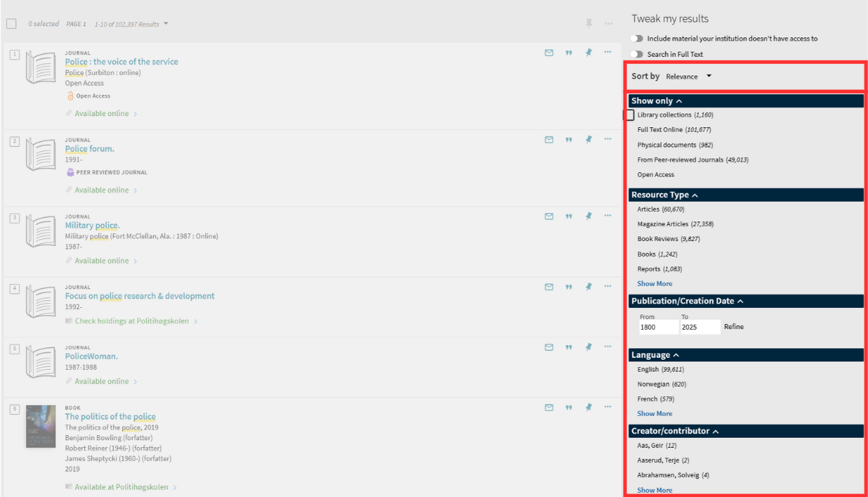This screenshot has height=497, width=868.
Task: Open citation for 'Focus on police research & development'
Action: click(569, 286)
